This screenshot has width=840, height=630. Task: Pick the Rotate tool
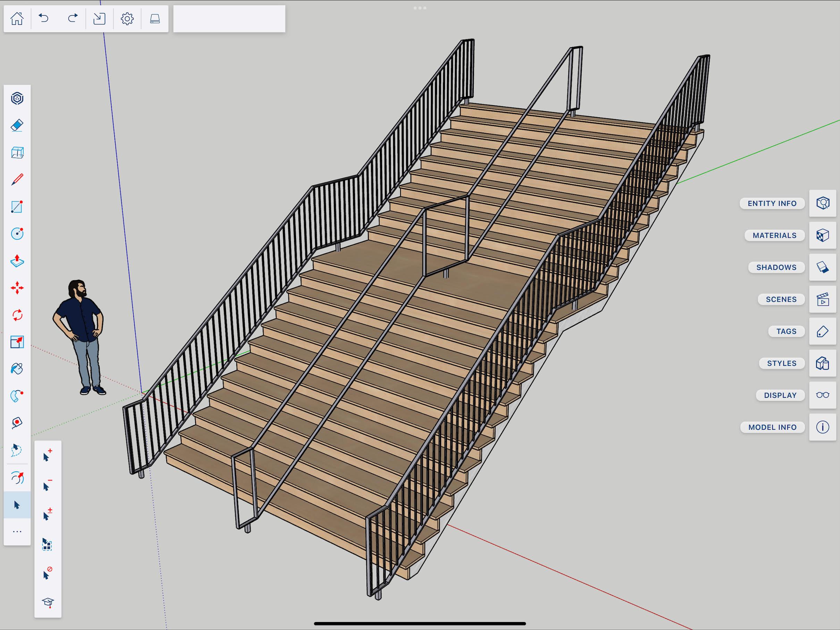[x=17, y=315]
